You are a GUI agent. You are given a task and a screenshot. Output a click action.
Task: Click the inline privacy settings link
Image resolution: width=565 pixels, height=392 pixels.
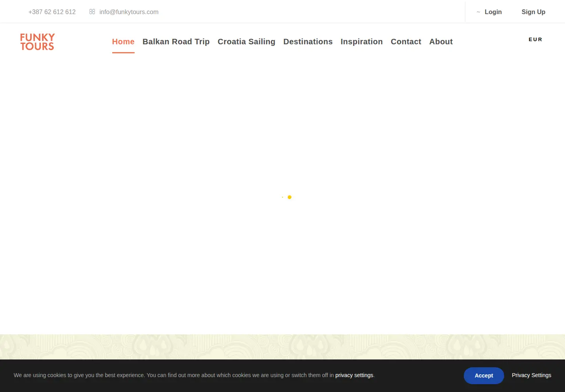[x=354, y=375]
